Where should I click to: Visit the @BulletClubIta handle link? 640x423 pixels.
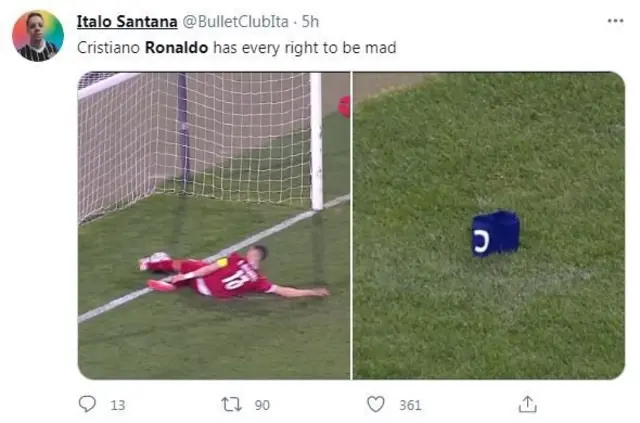[x=236, y=22]
